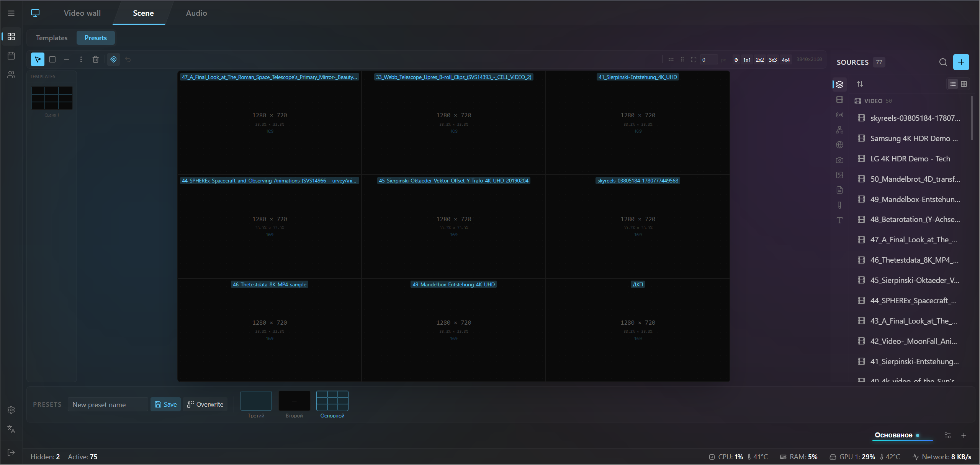The height and width of the screenshot is (465, 980).
Task: Open the users sidebar icon
Action: (x=11, y=74)
